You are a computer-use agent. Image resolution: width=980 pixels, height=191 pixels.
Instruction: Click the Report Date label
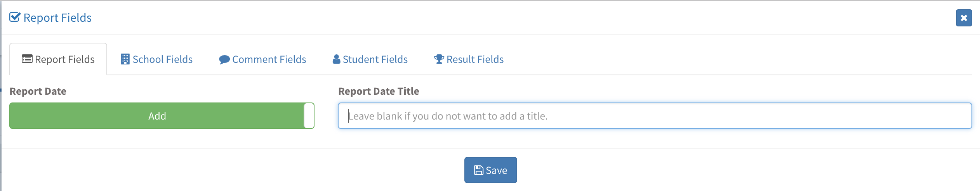[38, 91]
